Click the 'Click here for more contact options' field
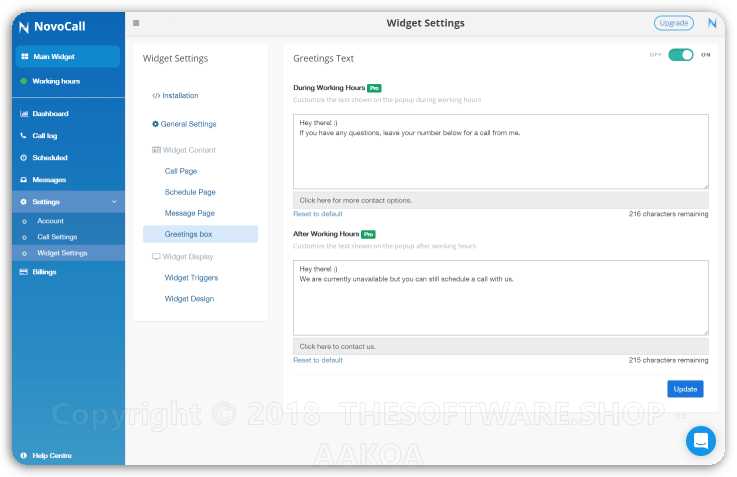The width and height of the screenshot is (737, 477). pyautogui.click(x=501, y=200)
